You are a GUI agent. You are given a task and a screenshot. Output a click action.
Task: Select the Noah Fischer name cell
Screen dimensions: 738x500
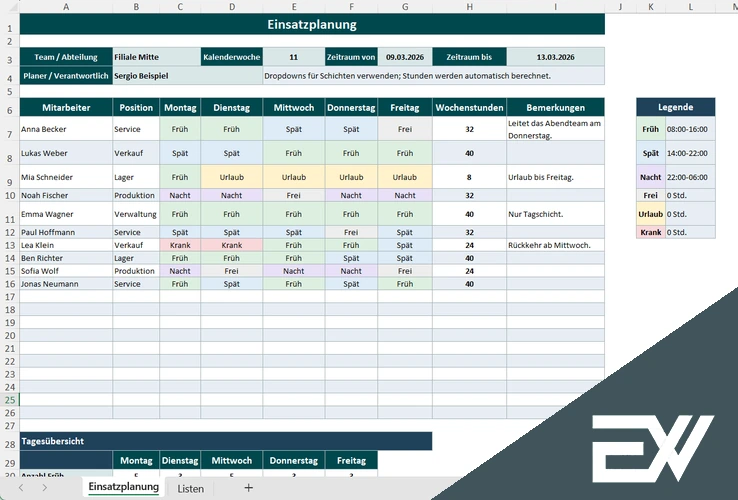(66, 195)
